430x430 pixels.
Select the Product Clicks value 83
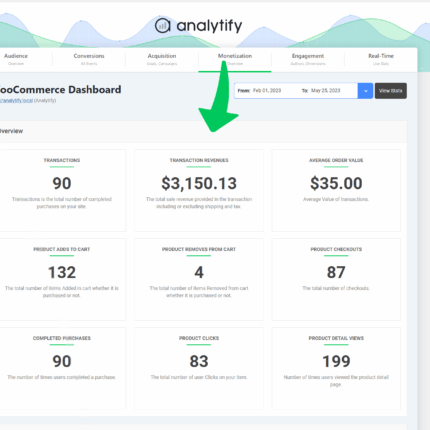199,361
